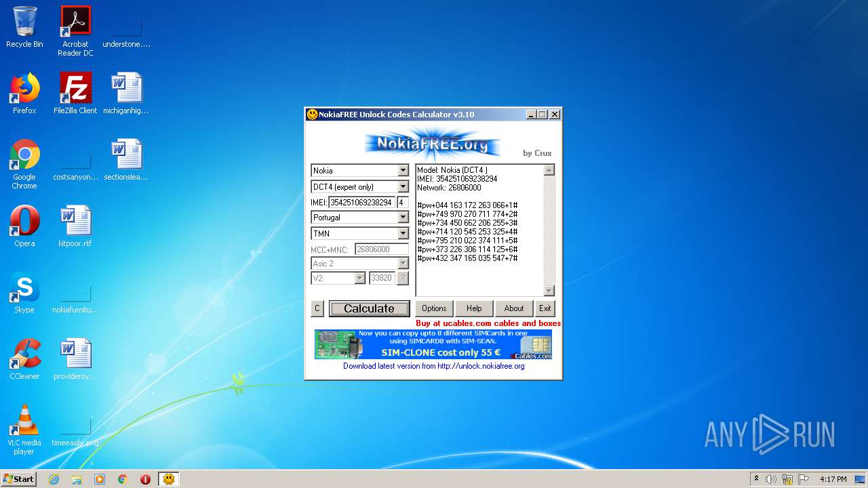
Task: Open unlock.nokiafree.org download link
Action: tap(433, 366)
